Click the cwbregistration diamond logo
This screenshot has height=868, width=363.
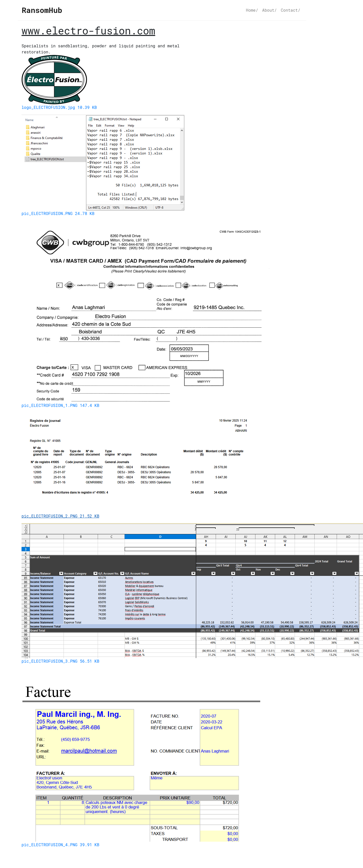(x=110, y=285)
